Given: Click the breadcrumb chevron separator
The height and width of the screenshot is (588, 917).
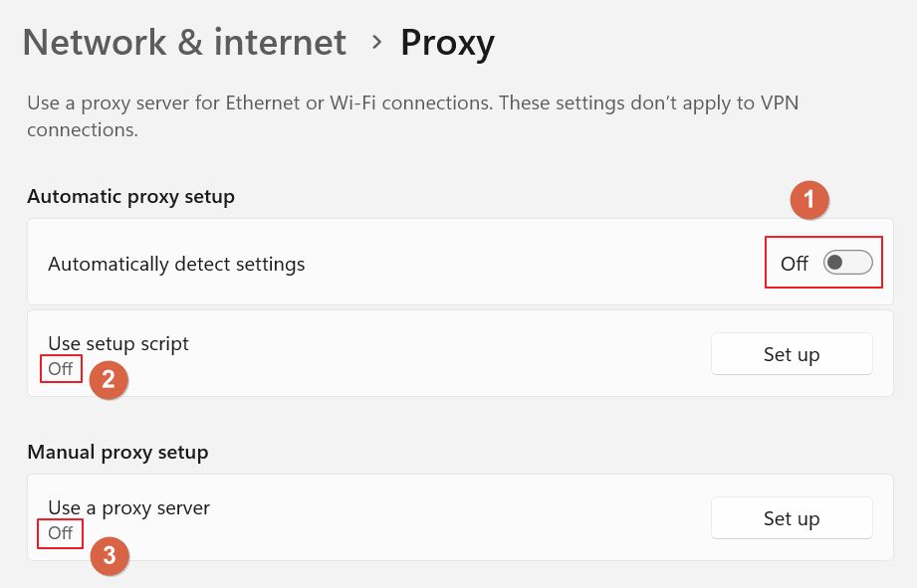Looking at the screenshot, I should tap(377, 42).
